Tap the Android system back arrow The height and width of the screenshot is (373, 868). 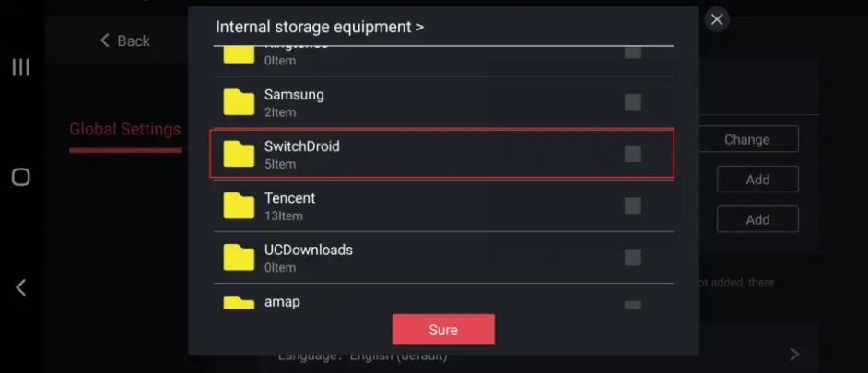click(x=20, y=287)
